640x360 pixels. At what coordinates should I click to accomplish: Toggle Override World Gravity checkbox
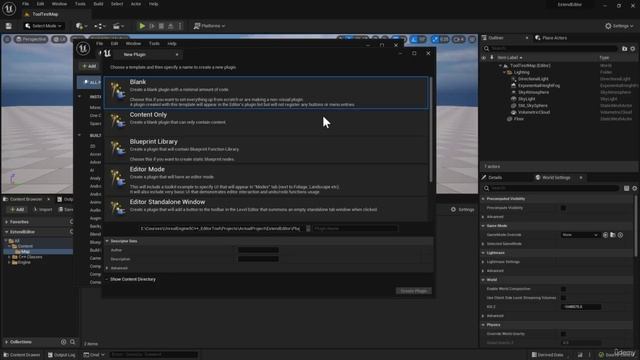click(563, 334)
